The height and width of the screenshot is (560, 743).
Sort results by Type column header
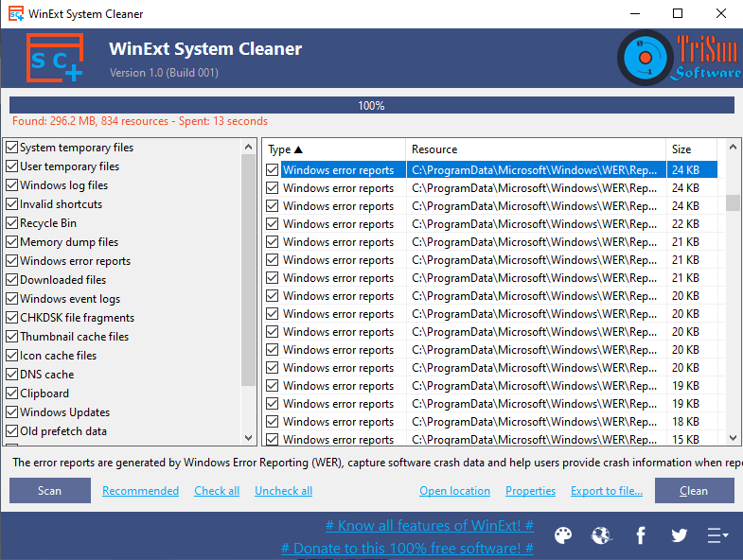coord(333,149)
